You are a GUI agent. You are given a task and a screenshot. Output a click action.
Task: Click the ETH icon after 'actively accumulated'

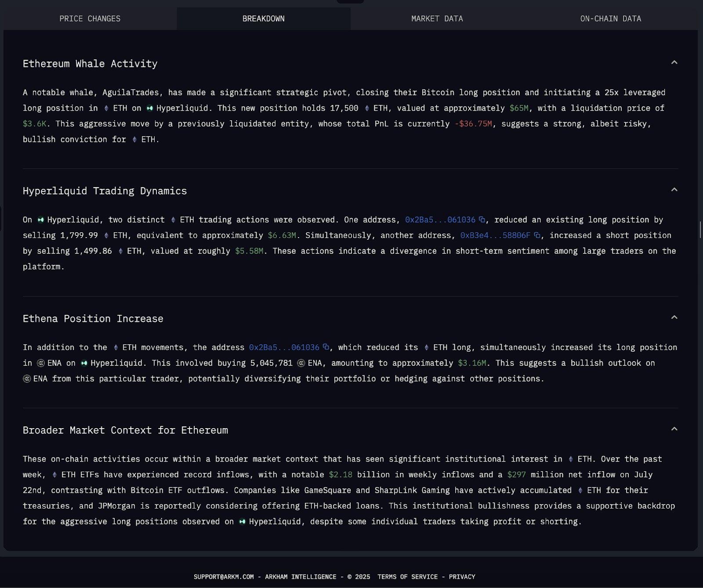[x=580, y=490]
